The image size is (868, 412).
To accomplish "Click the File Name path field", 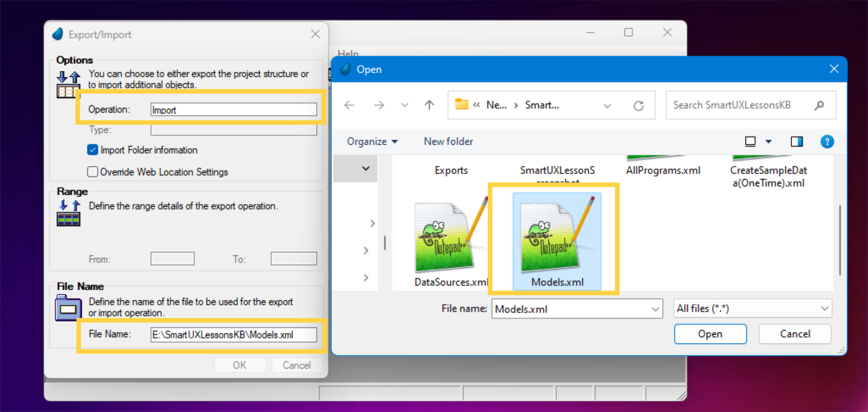I will (234, 335).
